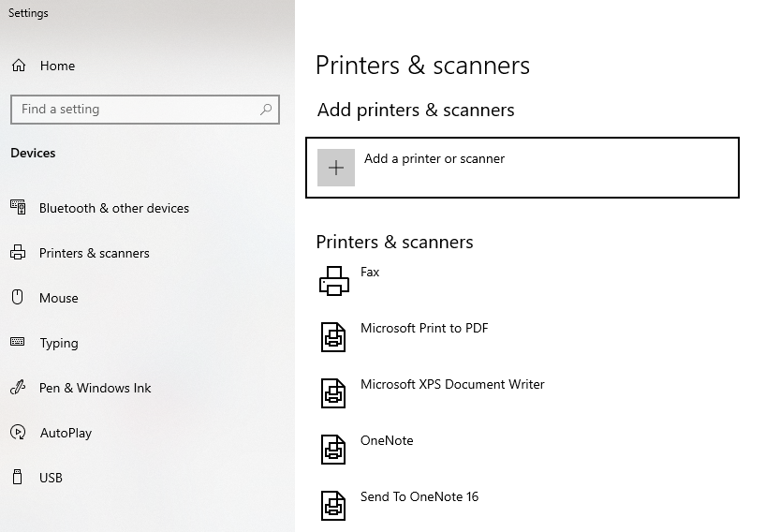The height and width of the screenshot is (532, 780).
Task: Click the OneNote printer icon
Action: click(x=333, y=450)
